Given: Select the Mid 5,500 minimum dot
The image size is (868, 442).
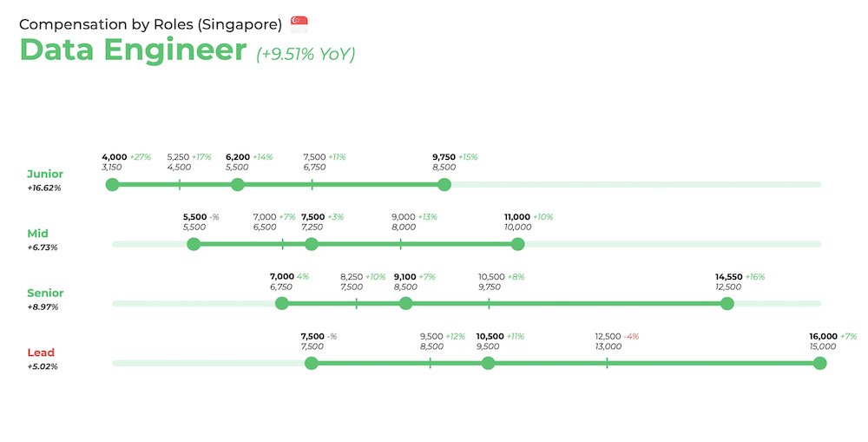Looking at the screenshot, I should pyautogui.click(x=194, y=244).
